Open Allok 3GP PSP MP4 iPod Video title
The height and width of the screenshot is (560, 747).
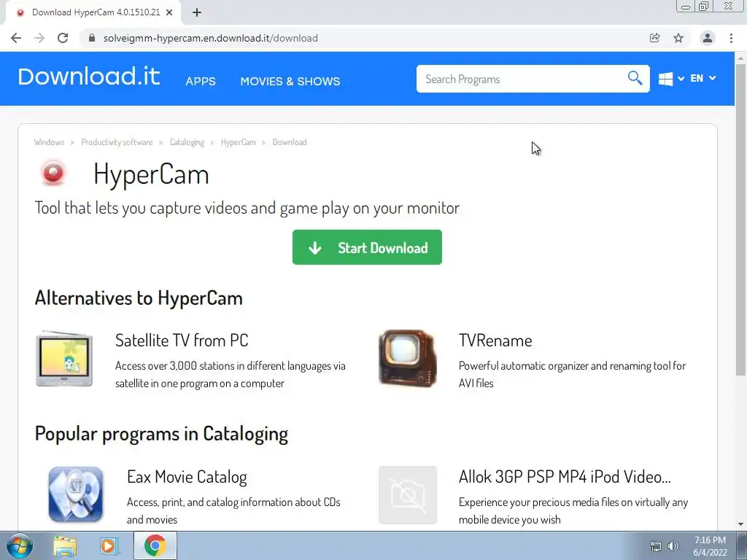click(565, 477)
